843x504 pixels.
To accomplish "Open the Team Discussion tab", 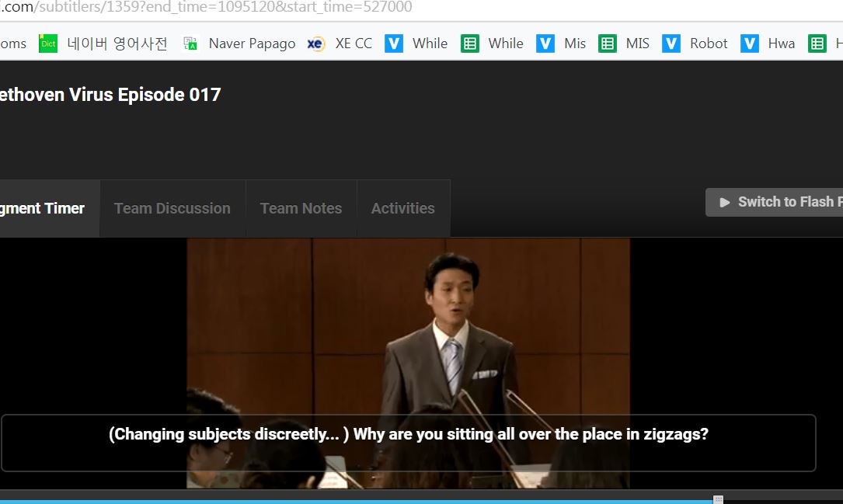I will point(172,208).
